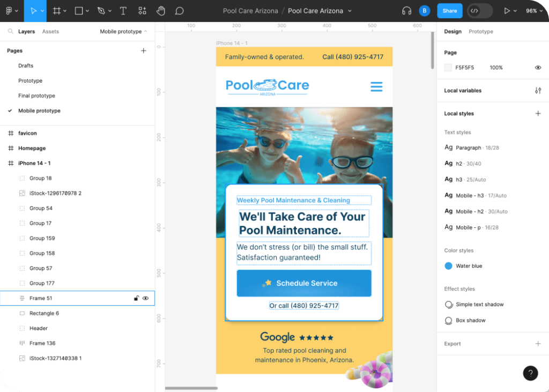Click the canvas vertical scrollbar
Viewport: 549px width, 392px height.
pos(433,50)
